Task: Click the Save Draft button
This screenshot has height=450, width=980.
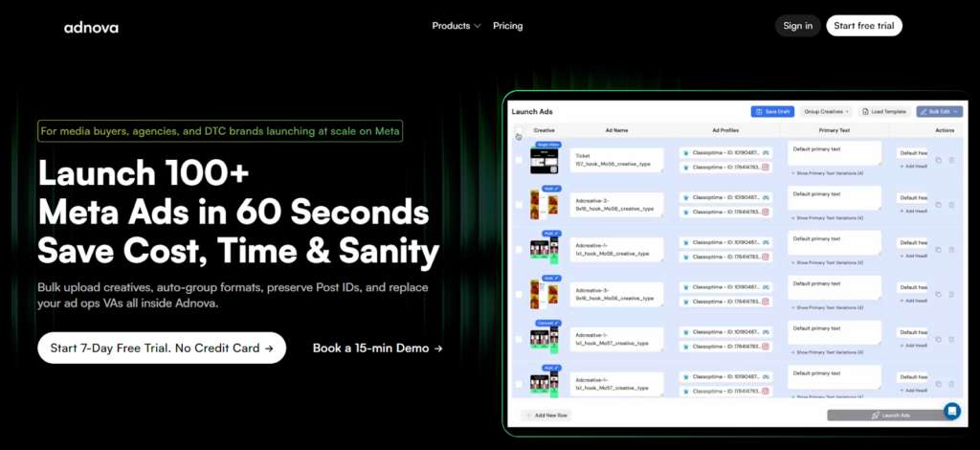Action: click(772, 112)
